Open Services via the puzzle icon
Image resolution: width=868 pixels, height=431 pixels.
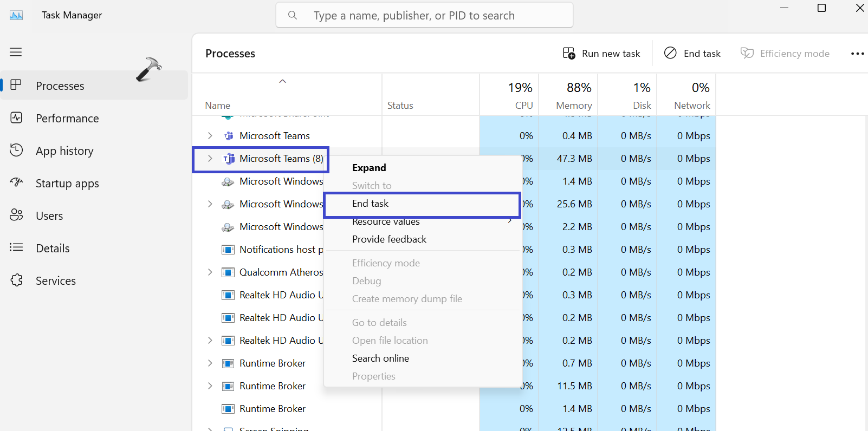pos(16,280)
